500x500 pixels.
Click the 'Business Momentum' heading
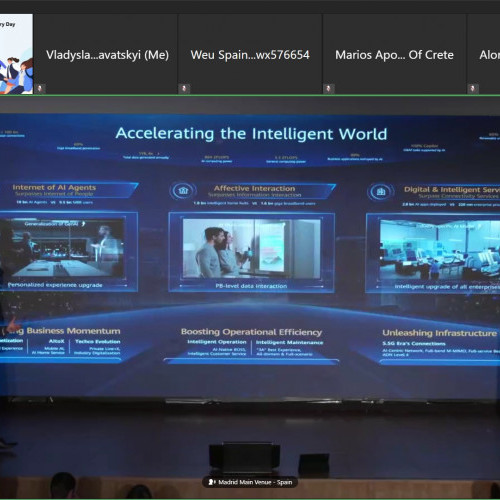73,331
